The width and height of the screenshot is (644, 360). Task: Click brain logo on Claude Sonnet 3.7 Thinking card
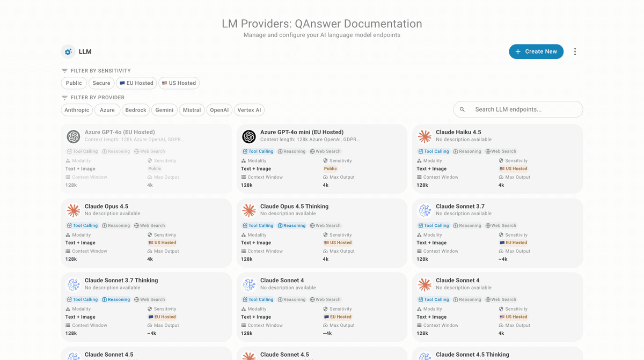pyautogui.click(x=74, y=284)
